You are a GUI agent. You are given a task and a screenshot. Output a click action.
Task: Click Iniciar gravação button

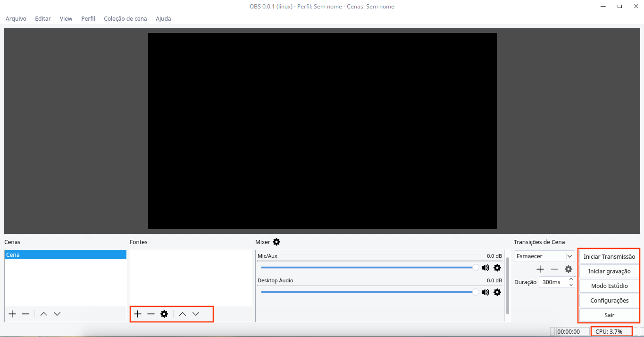610,271
